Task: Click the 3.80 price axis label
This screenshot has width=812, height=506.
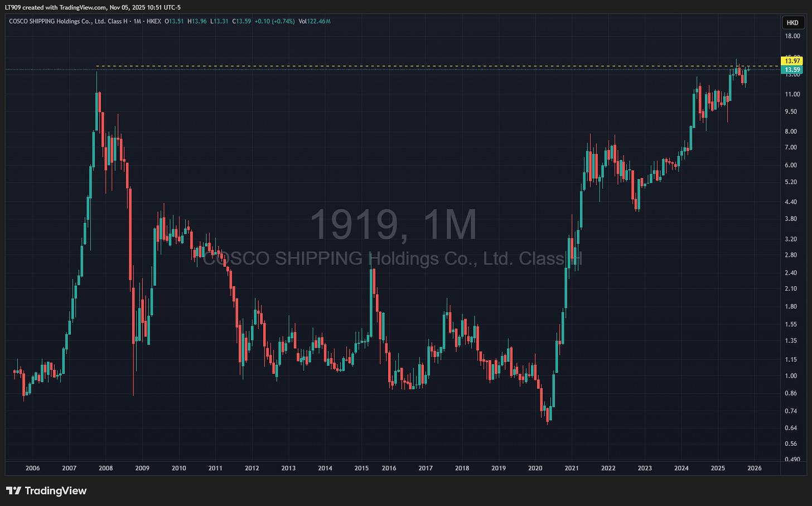Action: 791,219
